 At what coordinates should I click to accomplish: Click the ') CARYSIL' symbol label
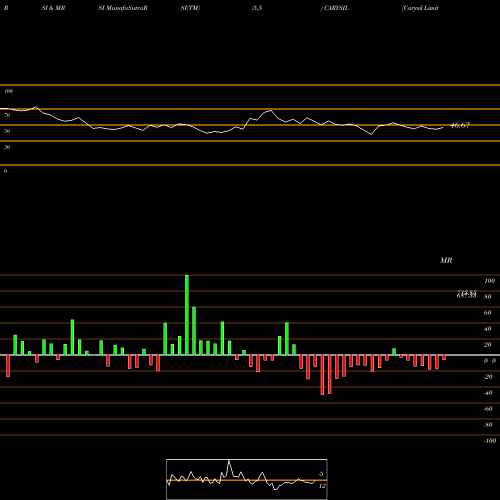tap(335, 8)
